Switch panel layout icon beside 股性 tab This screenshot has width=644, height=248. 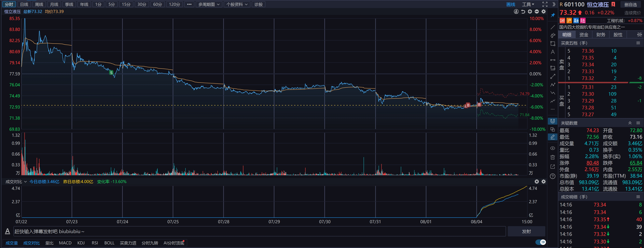639,35
